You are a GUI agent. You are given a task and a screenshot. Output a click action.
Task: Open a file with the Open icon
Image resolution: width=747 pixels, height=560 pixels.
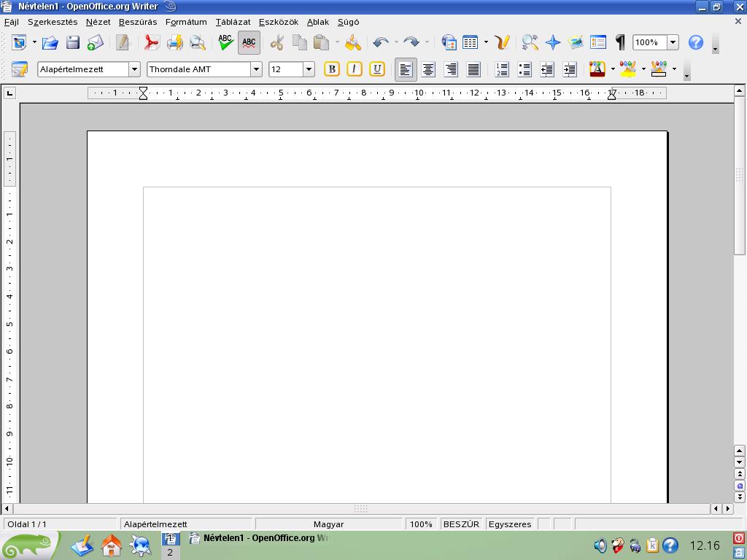tap(50, 42)
